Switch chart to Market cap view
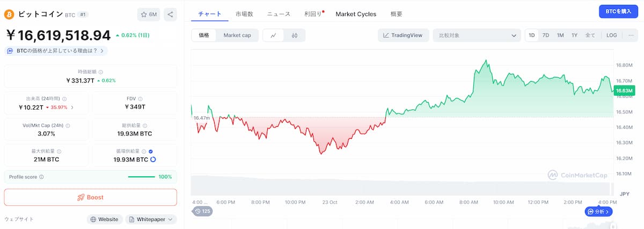 point(237,35)
